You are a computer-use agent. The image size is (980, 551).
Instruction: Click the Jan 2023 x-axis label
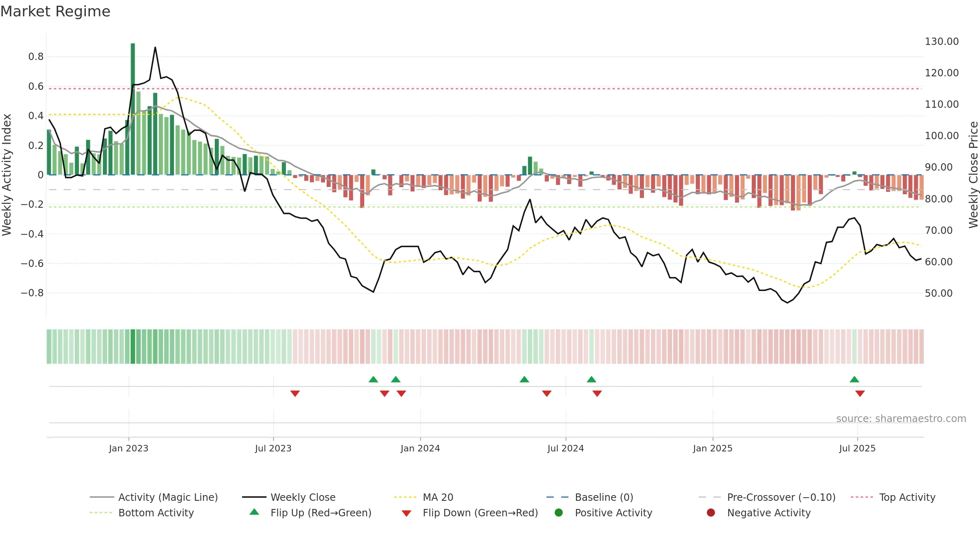[x=129, y=449]
